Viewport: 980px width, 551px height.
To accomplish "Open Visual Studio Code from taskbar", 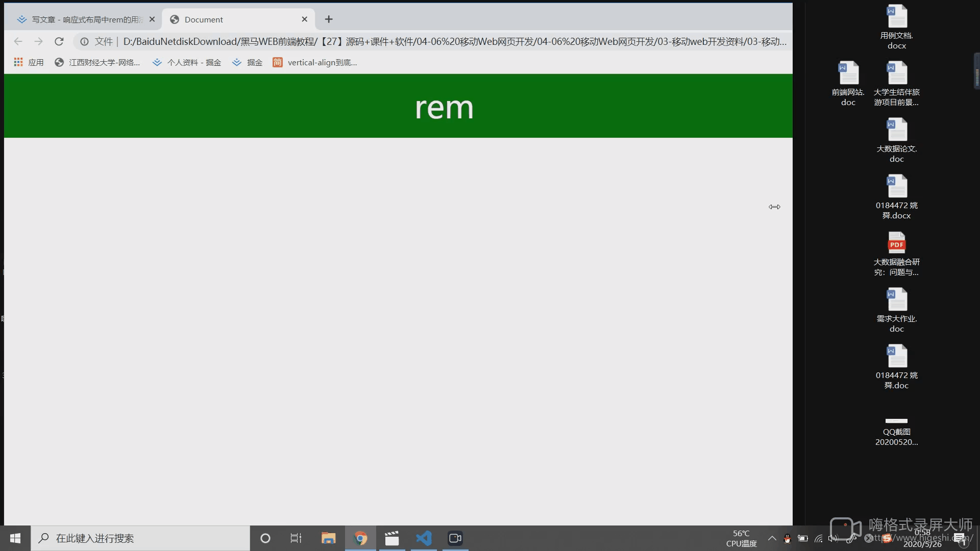I will pos(424,538).
